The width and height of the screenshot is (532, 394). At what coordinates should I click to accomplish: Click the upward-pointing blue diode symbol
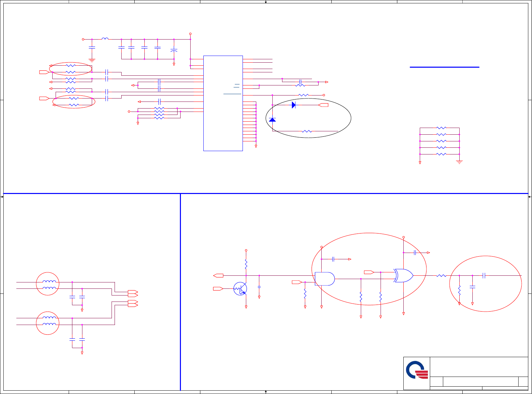pyautogui.click(x=272, y=120)
